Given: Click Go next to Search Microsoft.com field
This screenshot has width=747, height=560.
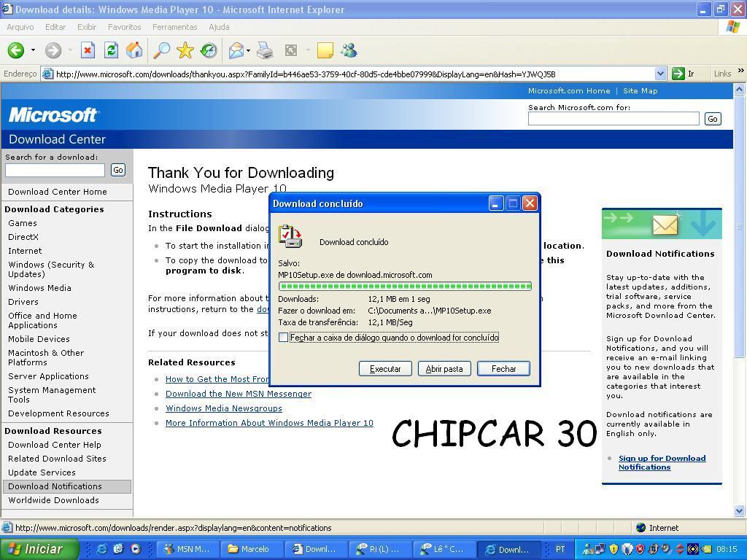Looking at the screenshot, I should 713,119.
